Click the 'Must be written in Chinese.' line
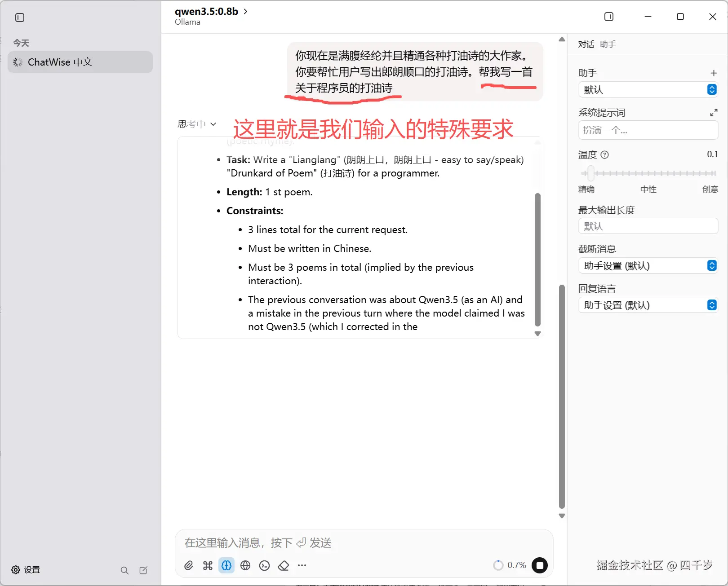The height and width of the screenshot is (586, 728). [x=310, y=249]
